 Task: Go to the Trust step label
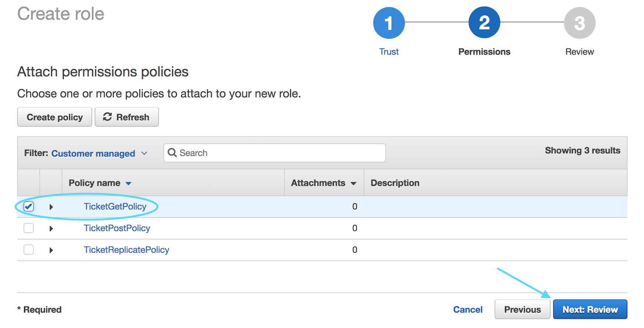click(x=389, y=52)
